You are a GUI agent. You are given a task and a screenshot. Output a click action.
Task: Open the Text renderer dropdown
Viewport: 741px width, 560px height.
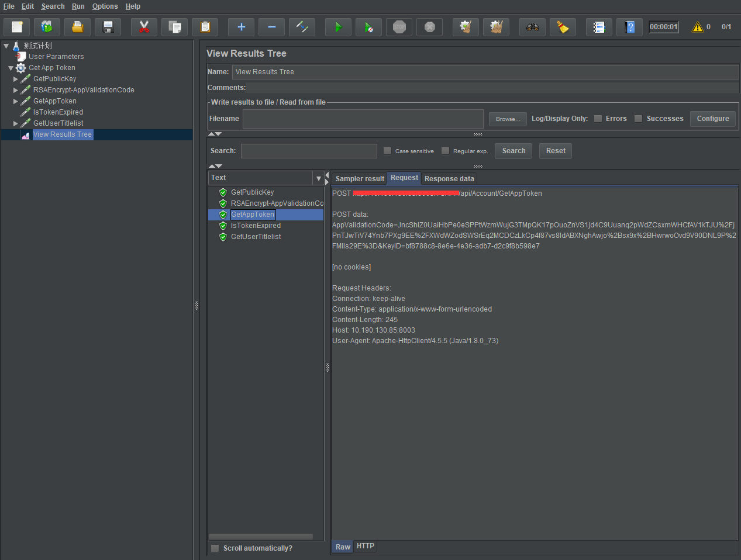[x=318, y=178]
